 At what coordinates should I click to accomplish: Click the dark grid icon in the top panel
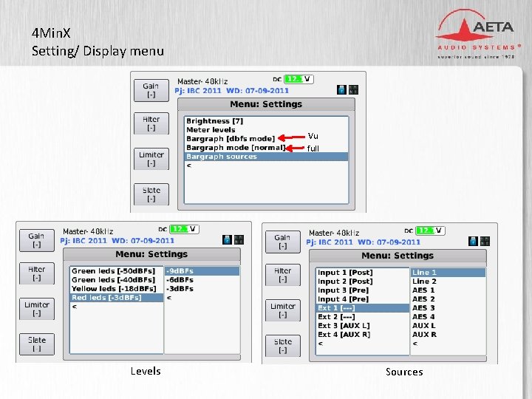pyautogui.click(x=353, y=89)
